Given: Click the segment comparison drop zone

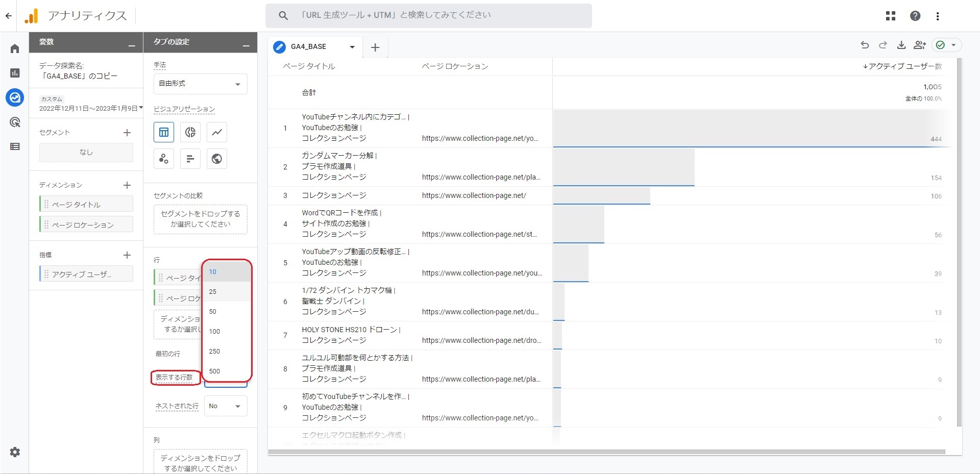Looking at the screenshot, I should click(x=201, y=219).
